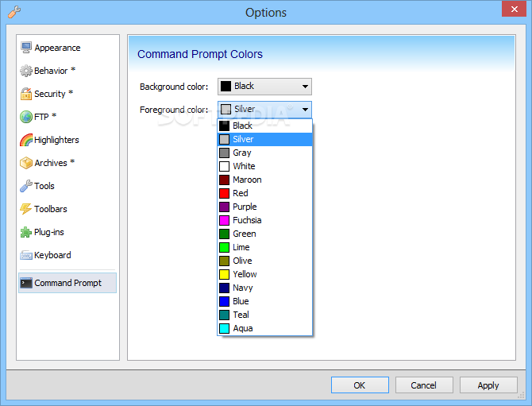Open the Background color combo box
Image resolution: width=532 pixels, height=406 pixels.
pyautogui.click(x=264, y=87)
